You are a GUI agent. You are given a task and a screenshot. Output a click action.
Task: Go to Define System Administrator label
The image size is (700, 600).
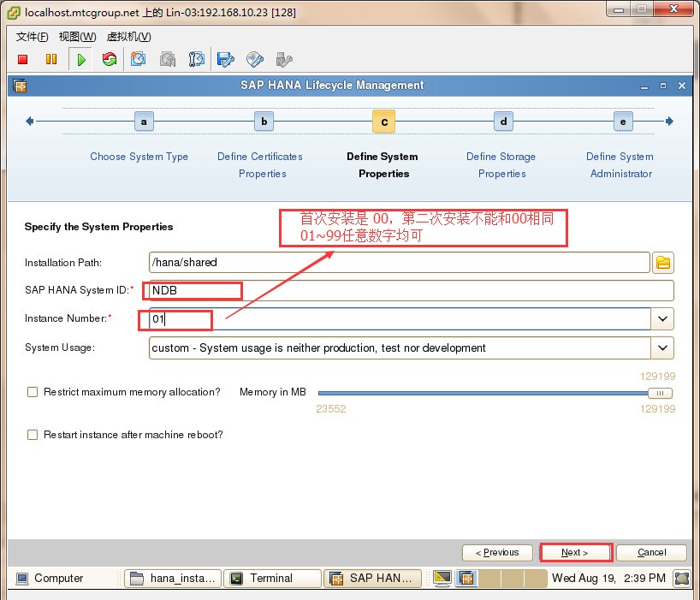coord(620,164)
